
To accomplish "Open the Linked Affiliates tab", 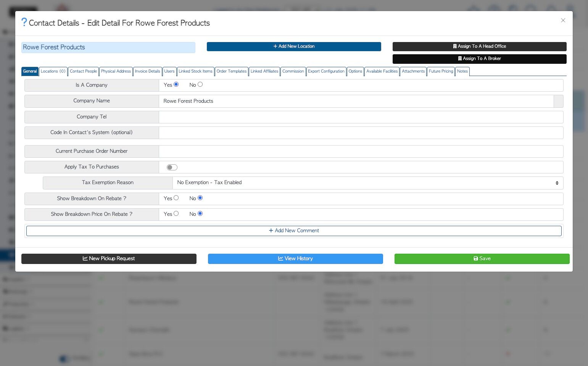I will click(264, 71).
